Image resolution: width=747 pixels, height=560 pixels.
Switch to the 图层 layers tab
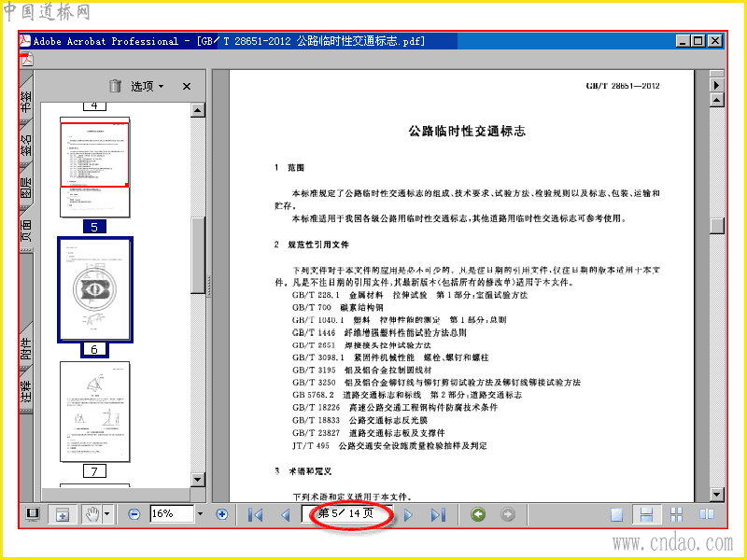click(x=26, y=184)
